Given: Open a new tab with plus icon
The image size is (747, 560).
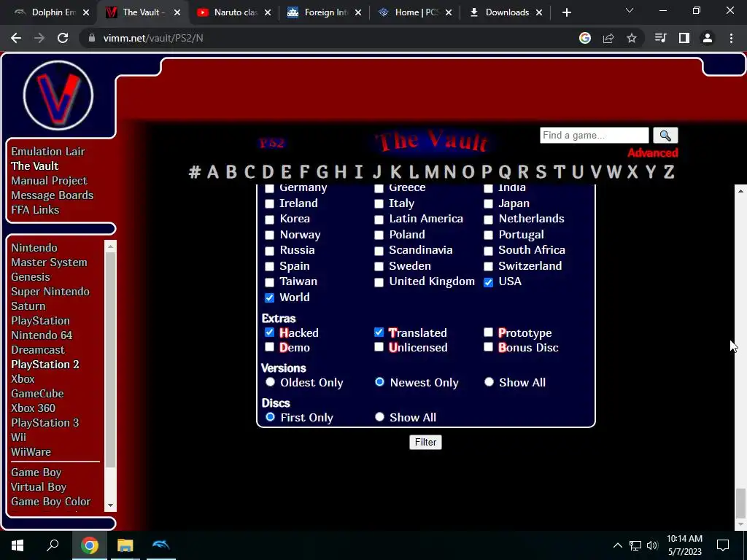Looking at the screenshot, I should click(566, 13).
